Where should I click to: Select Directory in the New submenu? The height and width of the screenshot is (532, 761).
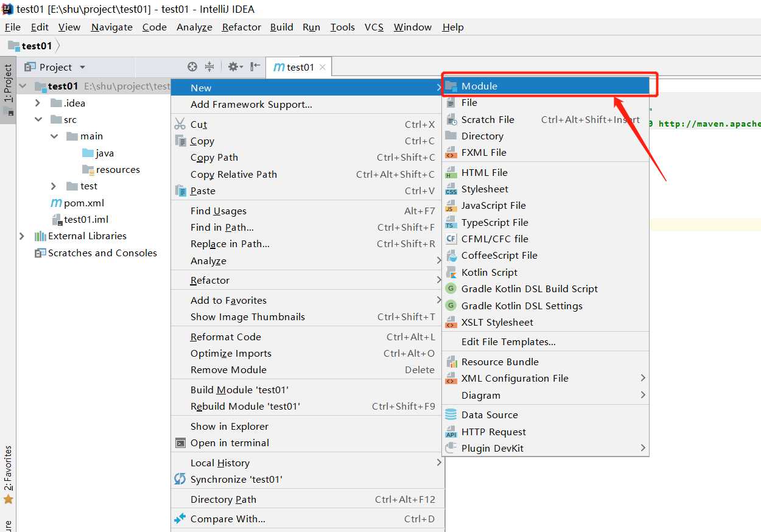(x=545, y=136)
